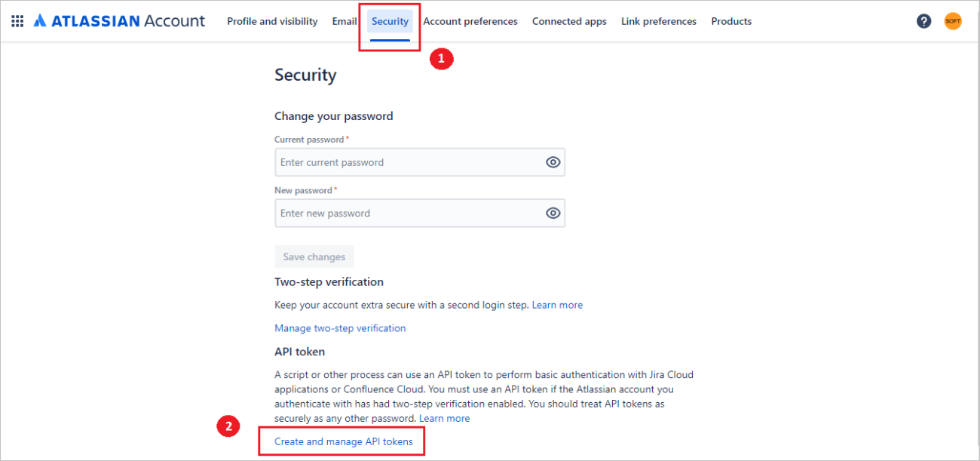980x461 pixels.
Task: Show new password with eye icon
Action: point(553,214)
